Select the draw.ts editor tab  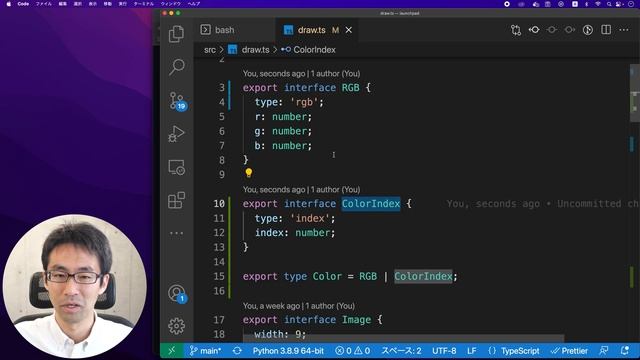[x=312, y=30]
